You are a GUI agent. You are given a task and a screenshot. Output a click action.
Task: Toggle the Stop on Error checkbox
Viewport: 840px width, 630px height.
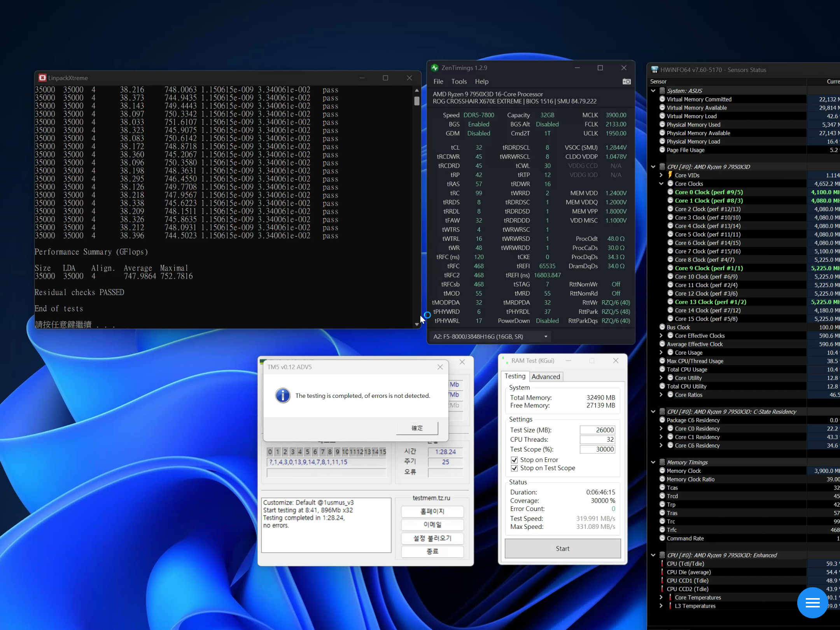pos(514,460)
